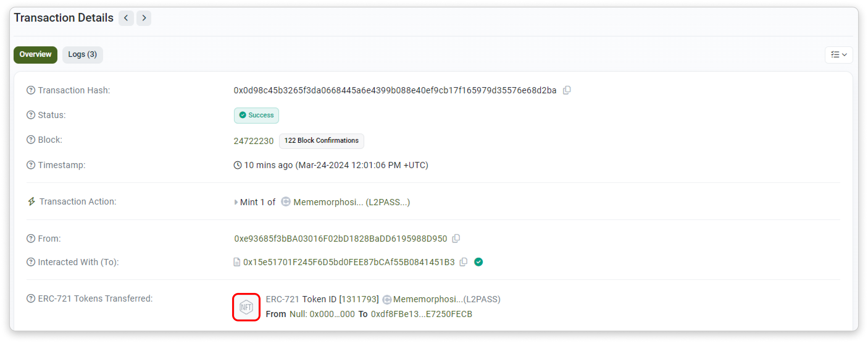
Task: Switch to the Logs (3) tab
Action: click(x=82, y=55)
